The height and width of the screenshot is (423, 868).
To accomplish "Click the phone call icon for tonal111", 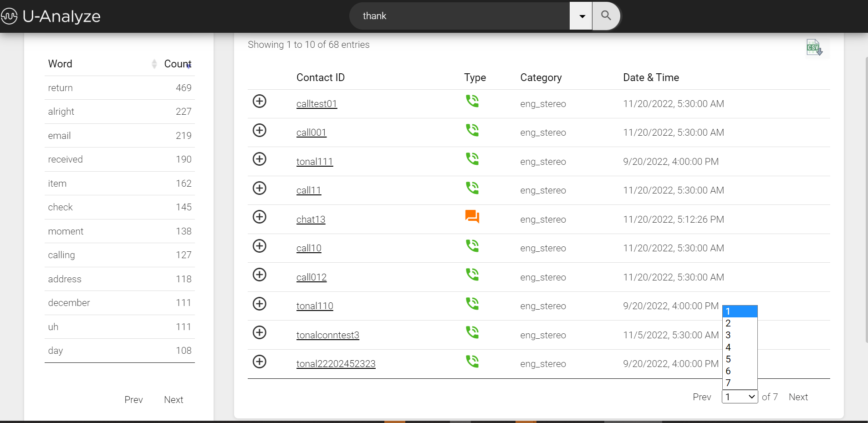I will [472, 158].
